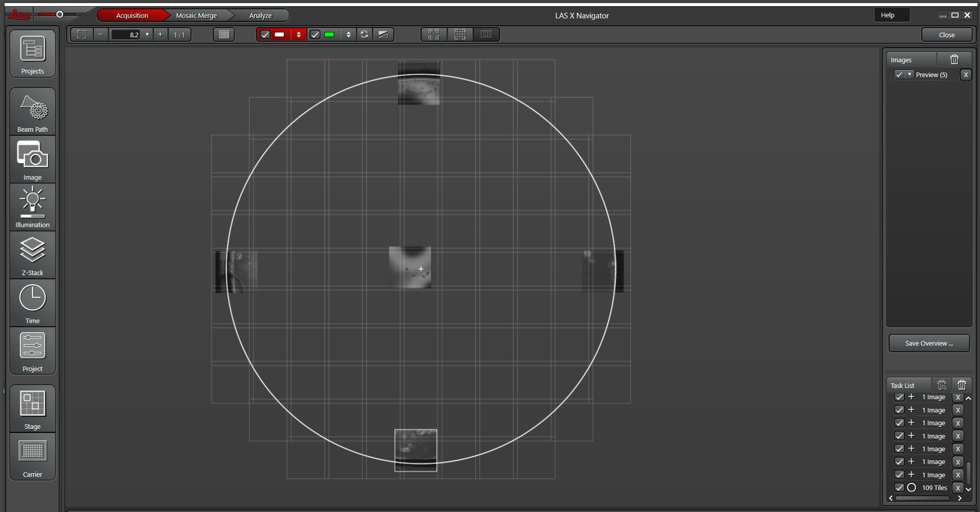Click the refresh icon in the channel toolbar

click(x=364, y=35)
